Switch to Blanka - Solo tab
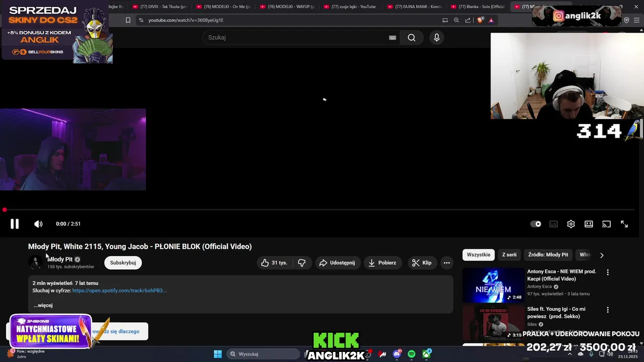Image resolution: width=644 pixels, height=362 pixels. 478,7
